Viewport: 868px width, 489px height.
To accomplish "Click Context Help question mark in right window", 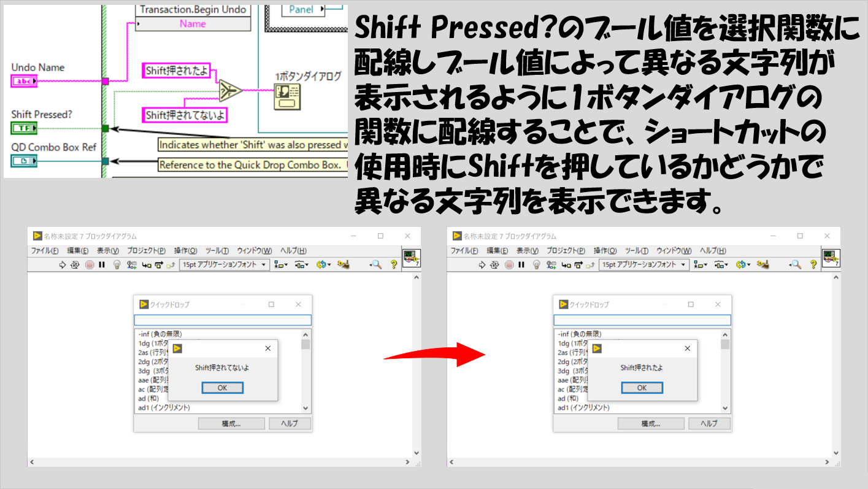I will [x=813, y=264].
